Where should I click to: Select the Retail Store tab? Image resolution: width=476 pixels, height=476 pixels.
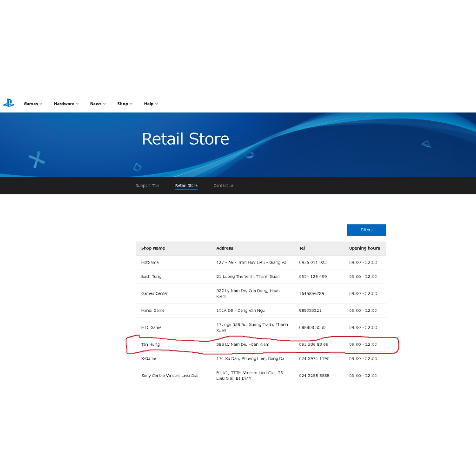tap(186, 185)
